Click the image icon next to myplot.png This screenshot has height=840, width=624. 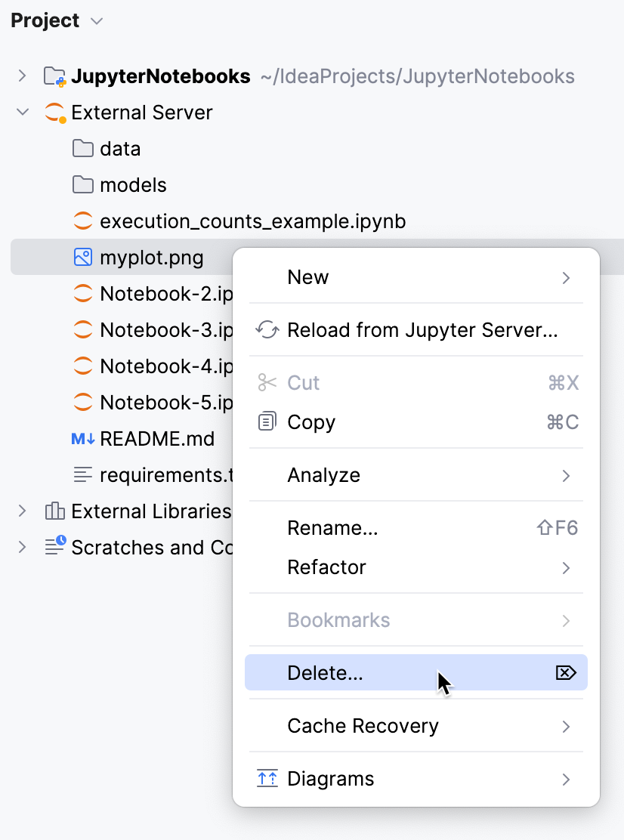coord(82,257)
